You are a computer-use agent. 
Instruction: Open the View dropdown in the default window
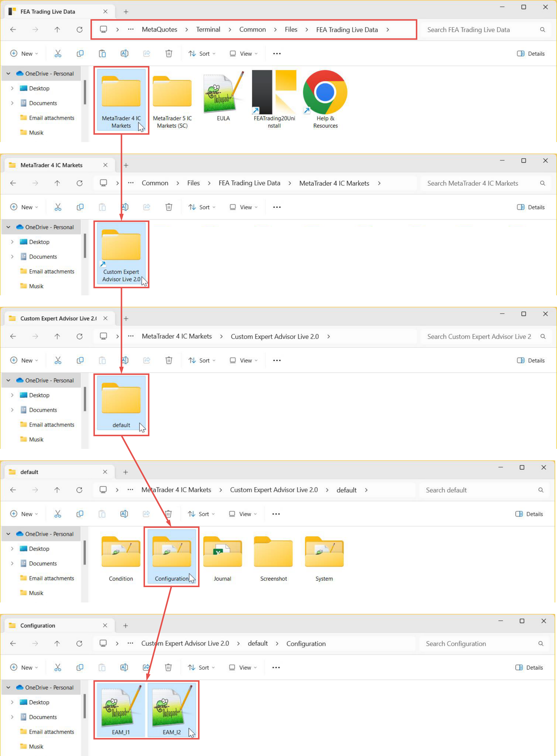click(243, 514)
